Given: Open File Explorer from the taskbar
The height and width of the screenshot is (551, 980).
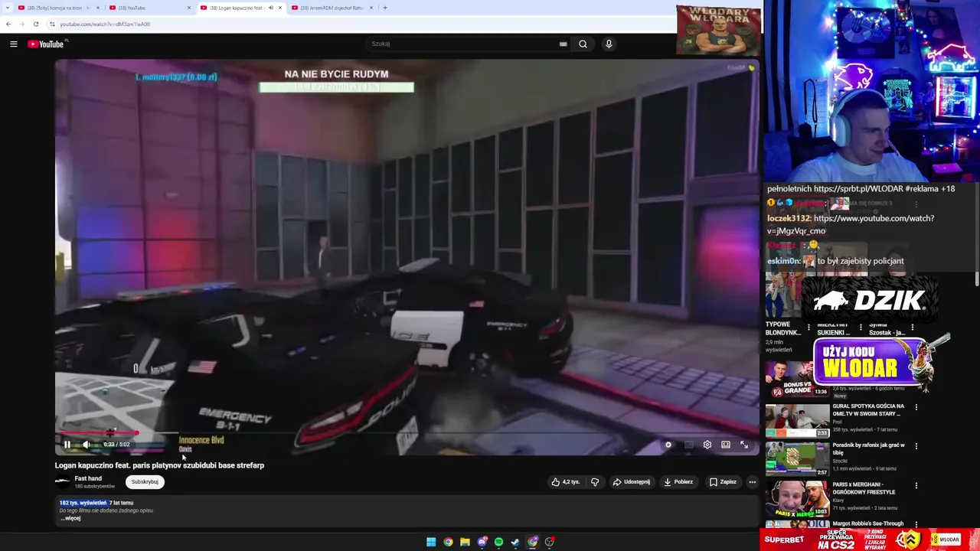Looking at the screenshot, I should (x=465, y=542).
